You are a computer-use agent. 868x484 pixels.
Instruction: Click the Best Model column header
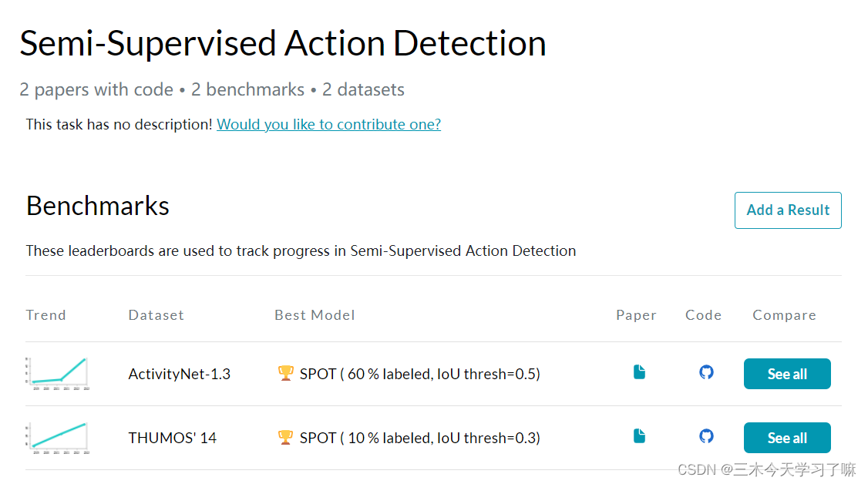point(315,314)
